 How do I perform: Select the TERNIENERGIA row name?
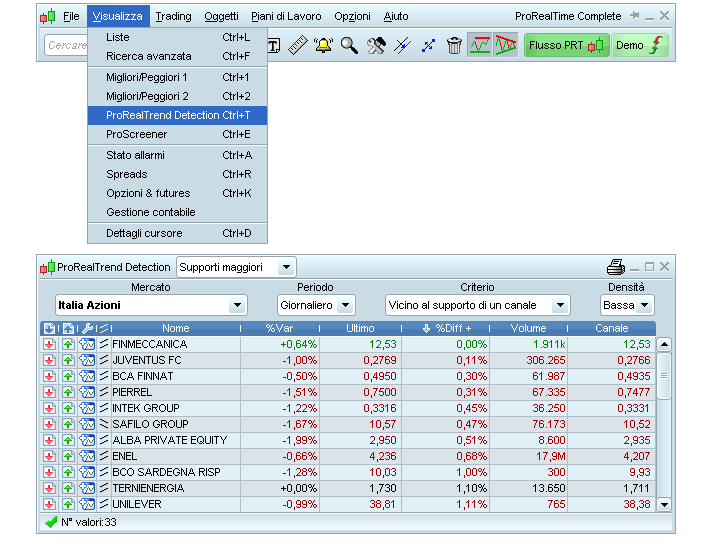click(148, 488)
